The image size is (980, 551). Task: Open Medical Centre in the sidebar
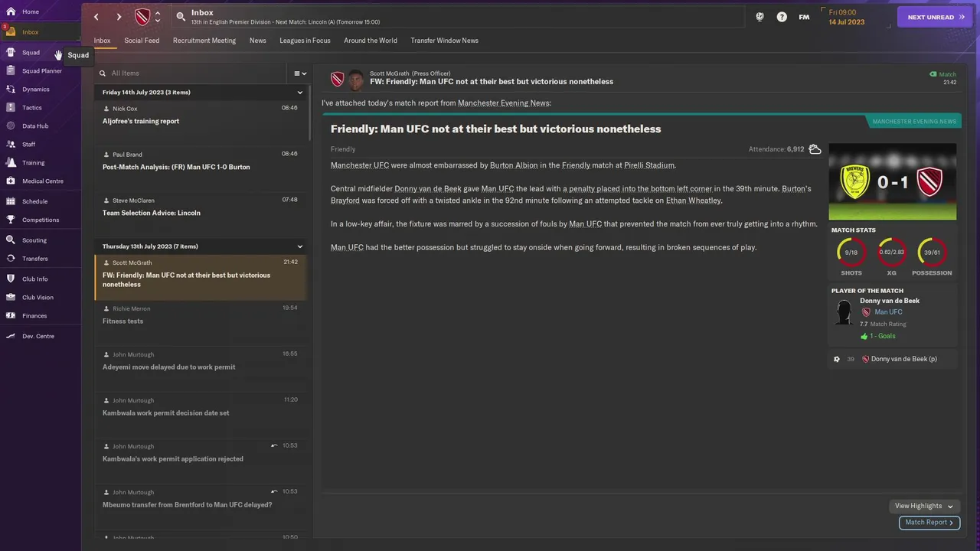point(42,181)
